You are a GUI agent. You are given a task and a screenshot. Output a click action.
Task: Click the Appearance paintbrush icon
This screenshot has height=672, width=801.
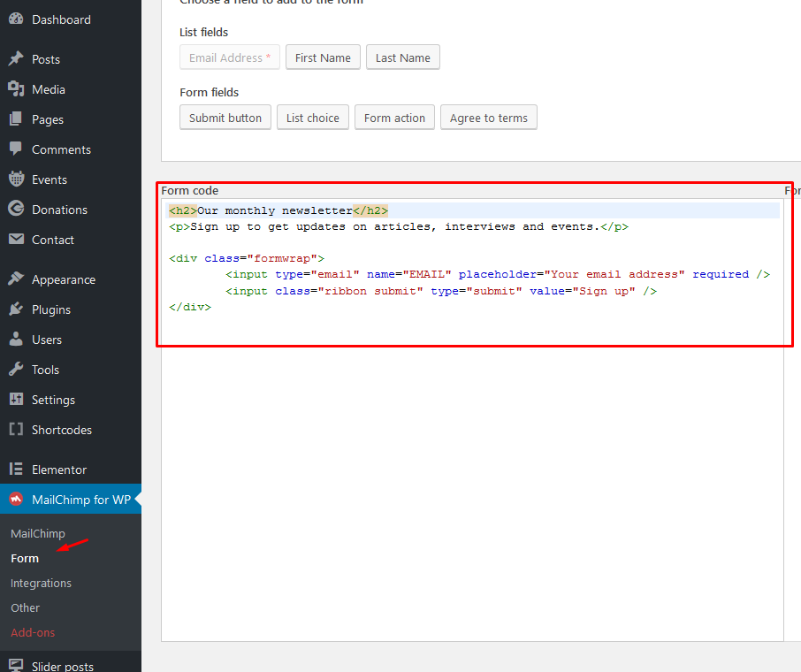16,279
